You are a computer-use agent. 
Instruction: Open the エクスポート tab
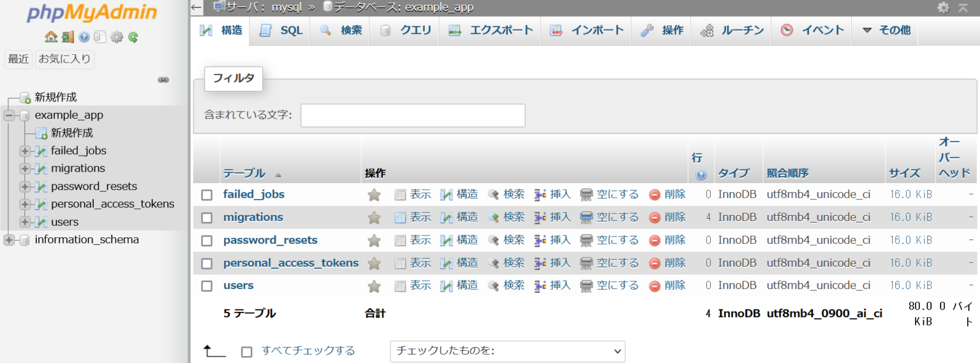(490, 31)
